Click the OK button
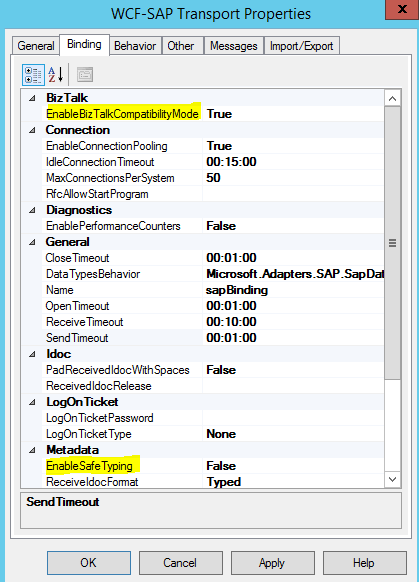 (x=89, y=563)
